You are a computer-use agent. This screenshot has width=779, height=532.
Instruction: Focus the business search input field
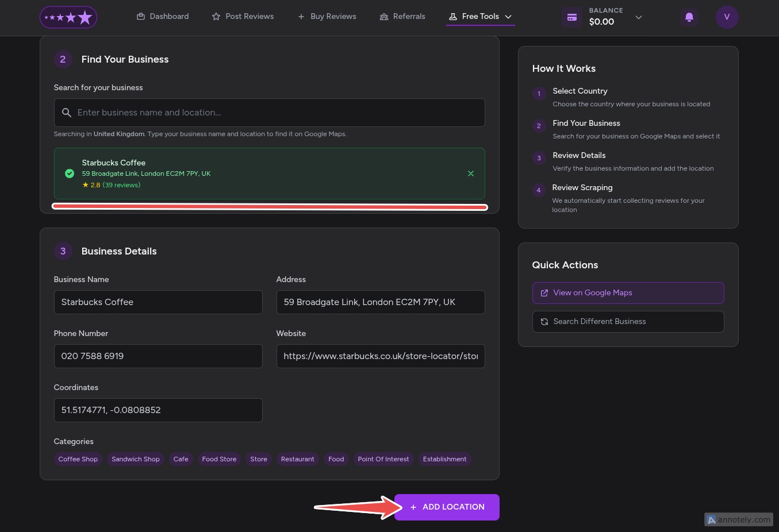pyautogui.click(x=276, y=113)
